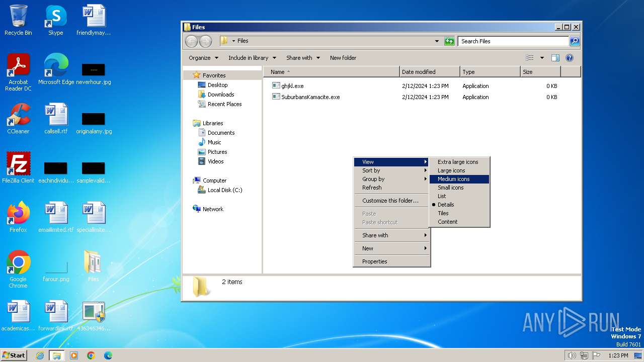Open the change view options arrow
Viewport: 644px width, 362px height.
542,58
